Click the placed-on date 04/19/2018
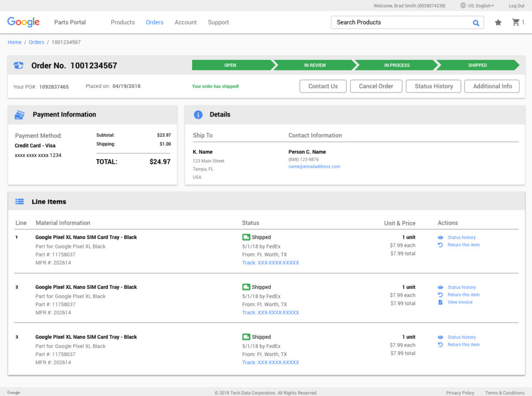The height and width of the screenshot is (396, 532). (x=126, y=86)
